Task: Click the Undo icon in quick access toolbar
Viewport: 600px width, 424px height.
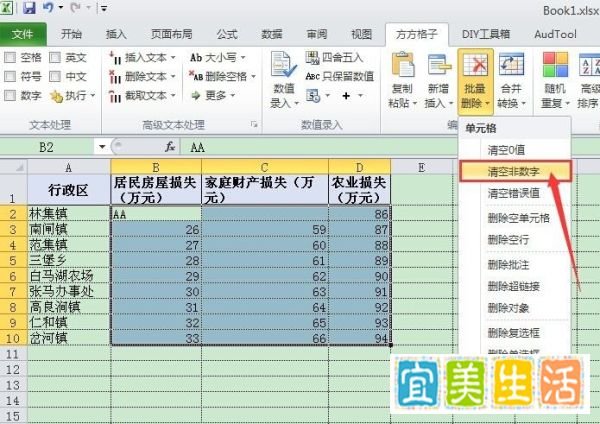Action: pyautogui.click(x=48, y=7)
